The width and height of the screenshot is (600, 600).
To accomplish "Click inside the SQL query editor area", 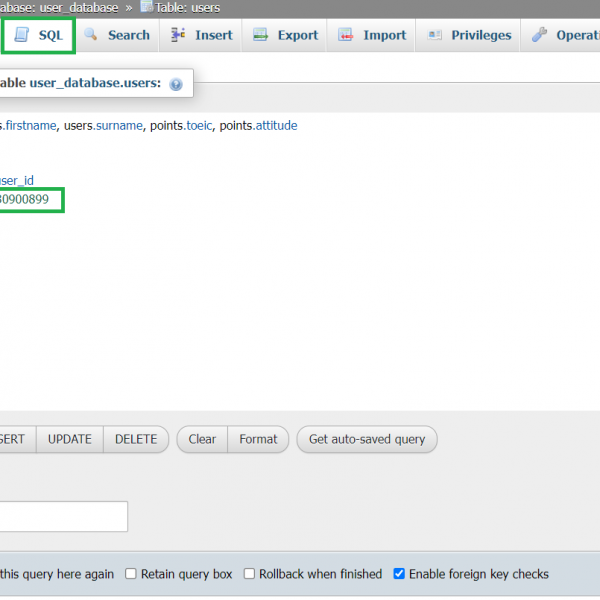I will tap(300, 300).
